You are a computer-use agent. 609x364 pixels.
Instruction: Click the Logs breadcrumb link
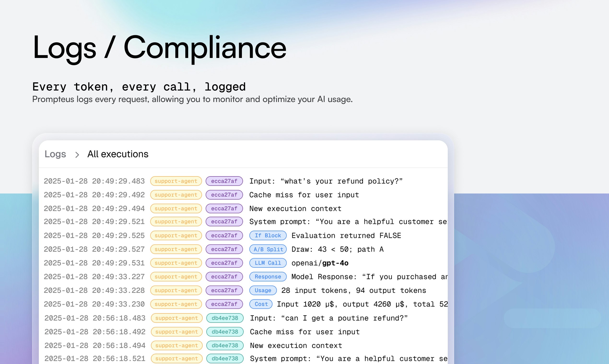[55, 154]
